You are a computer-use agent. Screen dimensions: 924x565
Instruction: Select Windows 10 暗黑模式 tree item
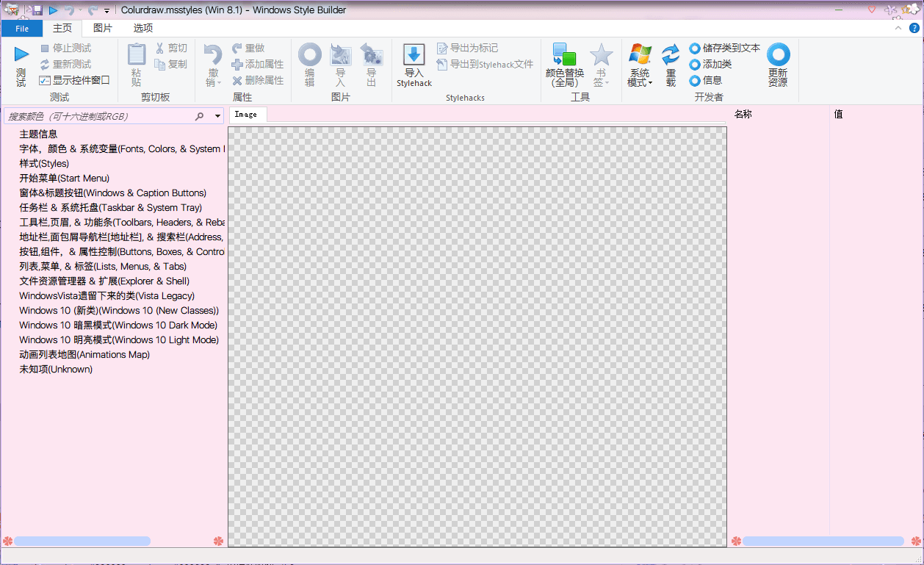point(118,325)
